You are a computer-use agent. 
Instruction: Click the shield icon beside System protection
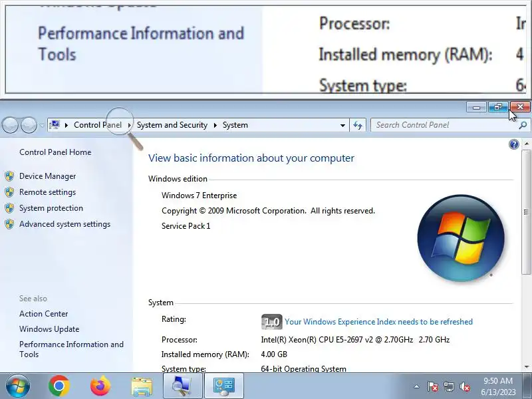coord(9,208)
